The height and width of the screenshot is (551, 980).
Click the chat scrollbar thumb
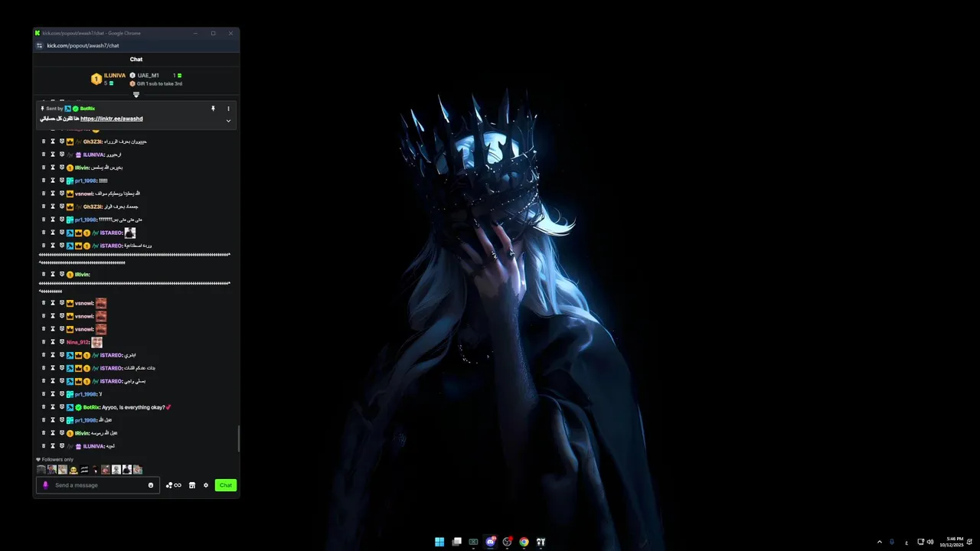[x=238, y=439]
